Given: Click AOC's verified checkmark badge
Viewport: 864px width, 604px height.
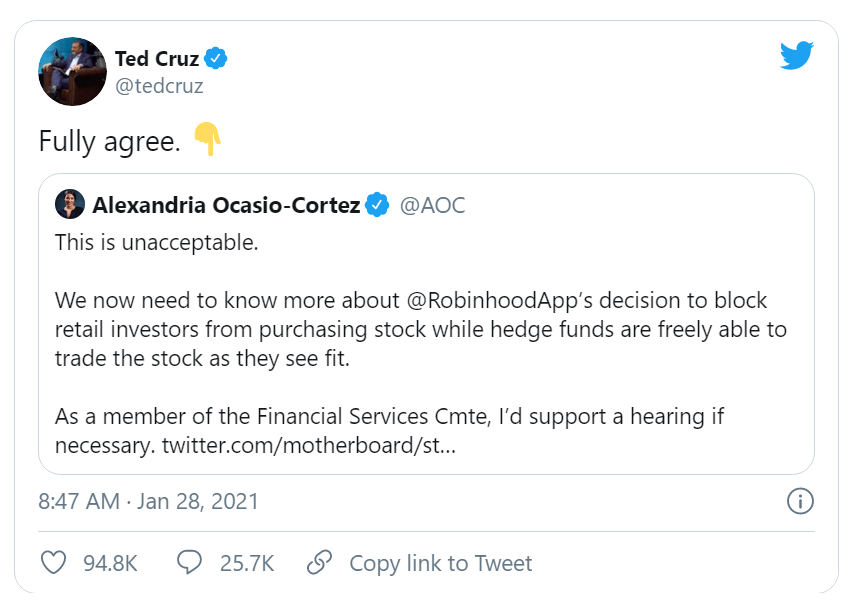Looking at the screenshot, I should click(378, 206).
